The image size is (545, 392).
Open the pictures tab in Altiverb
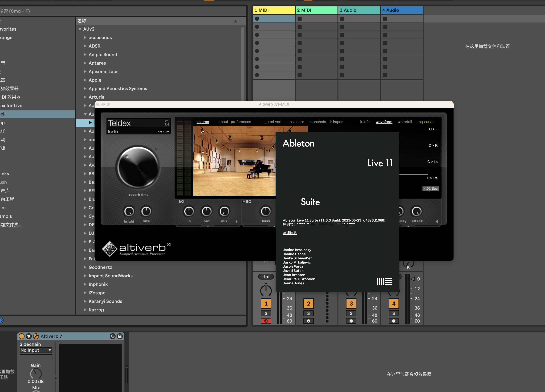click(x=202, y=122)
